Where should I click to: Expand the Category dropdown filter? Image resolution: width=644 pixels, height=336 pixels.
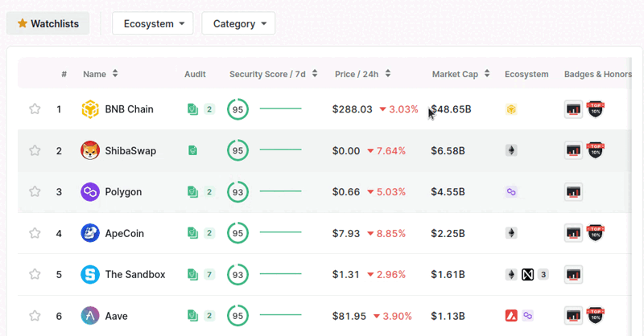(238, 23)
